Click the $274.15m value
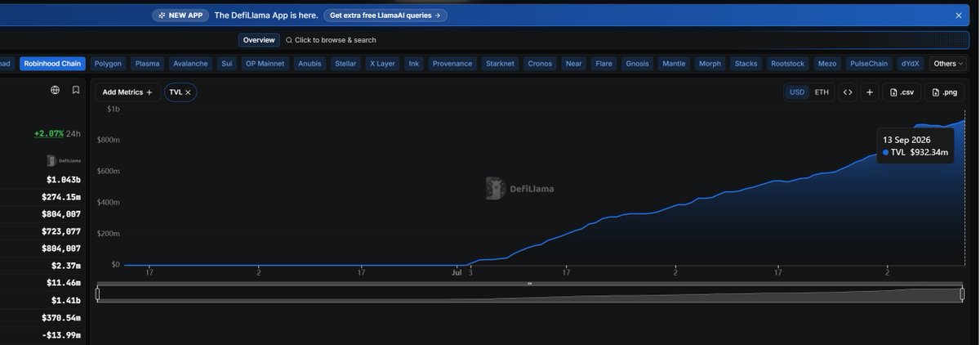This screenshot has height=345, width=980. [61, 197]
